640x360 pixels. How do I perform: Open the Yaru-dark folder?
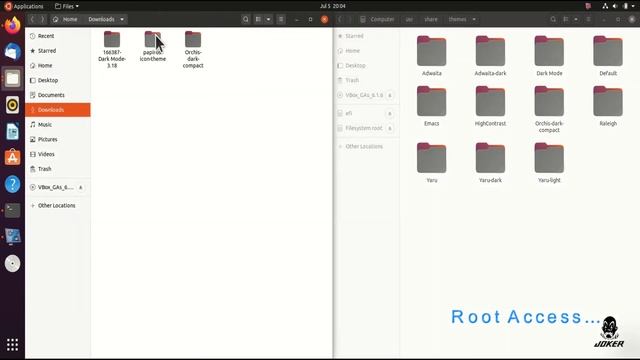pyautogui.click(x=490, y=158)
